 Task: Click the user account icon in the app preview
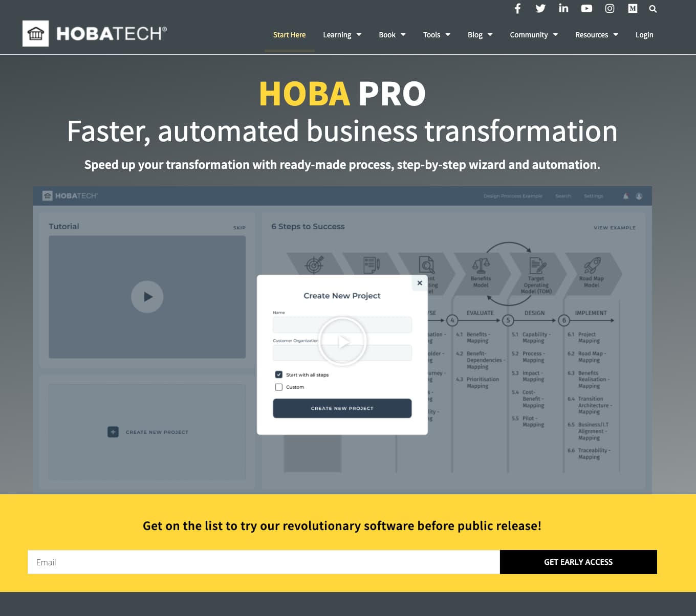(639, 196)
